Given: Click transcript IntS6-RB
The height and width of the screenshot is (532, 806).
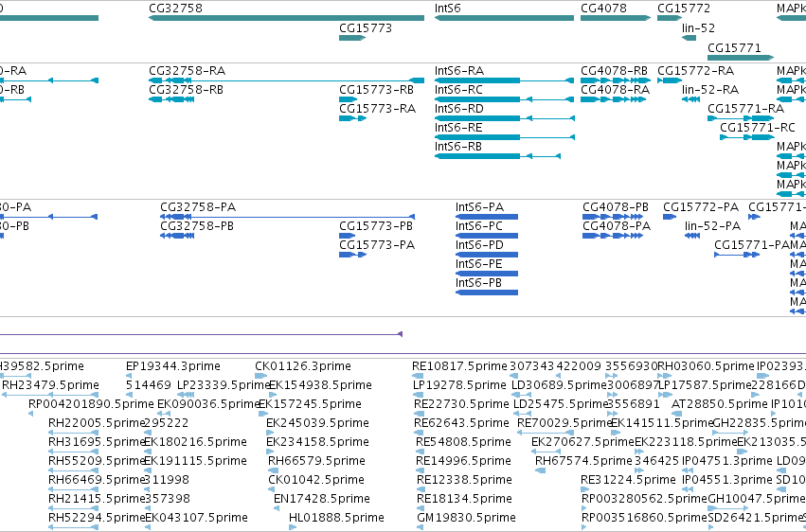Looking at the screenshot, I should coord(458,147).
